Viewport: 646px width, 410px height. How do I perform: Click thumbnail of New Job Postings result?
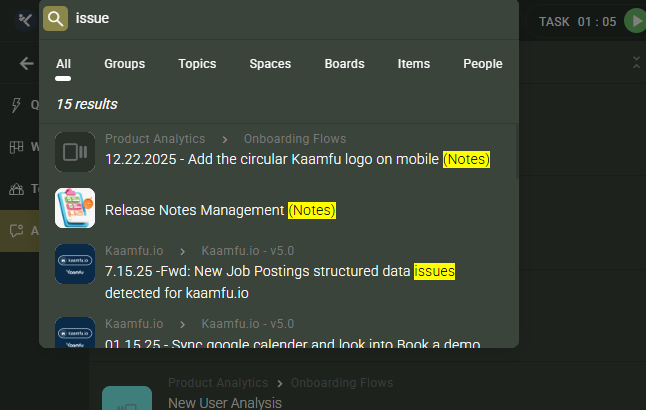click(75, 264)
